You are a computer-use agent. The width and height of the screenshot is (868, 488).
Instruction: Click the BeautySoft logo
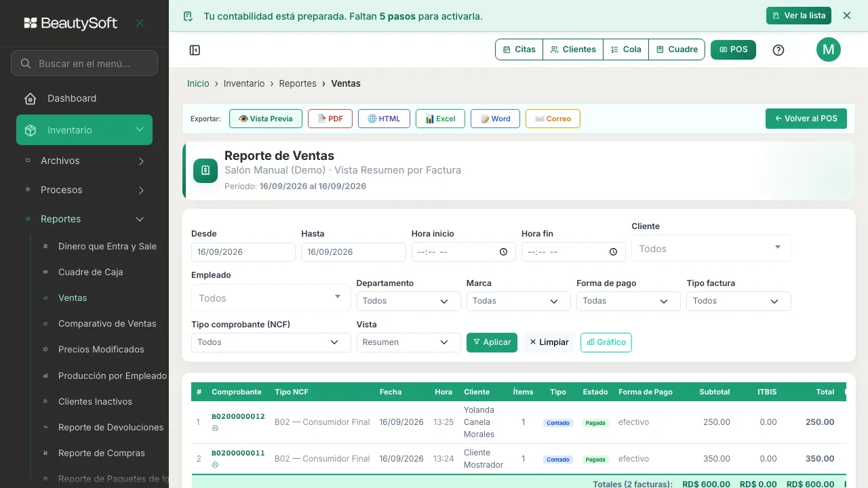point(71,23)
